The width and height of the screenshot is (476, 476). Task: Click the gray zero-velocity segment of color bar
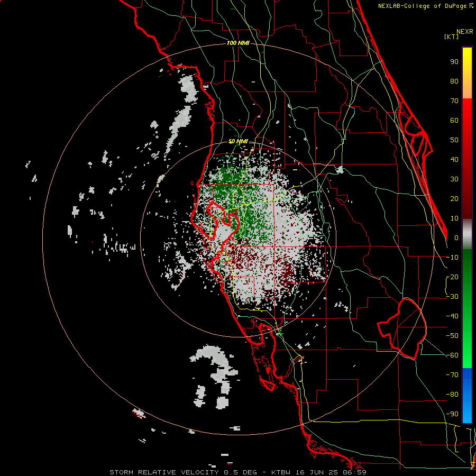pos(467,234)
